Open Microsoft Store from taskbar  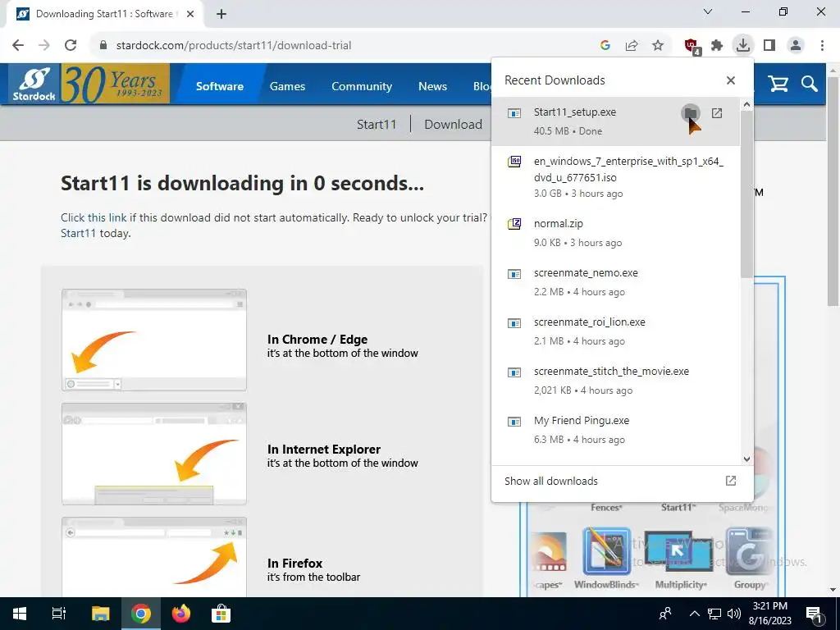point(221,614)
